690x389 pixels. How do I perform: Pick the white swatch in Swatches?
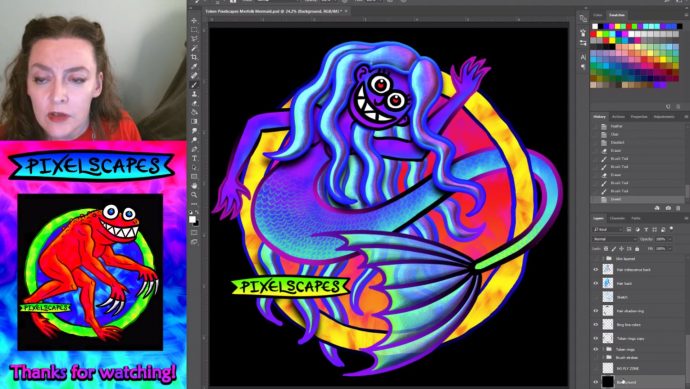click(594, 26)
